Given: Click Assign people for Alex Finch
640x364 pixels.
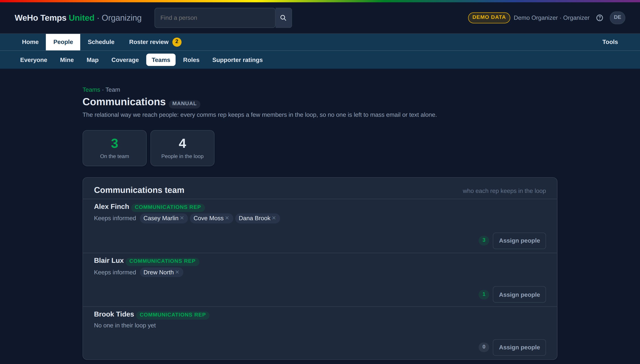Looking at the screenshot, I should pyautogui.click(x=519, y=241).
